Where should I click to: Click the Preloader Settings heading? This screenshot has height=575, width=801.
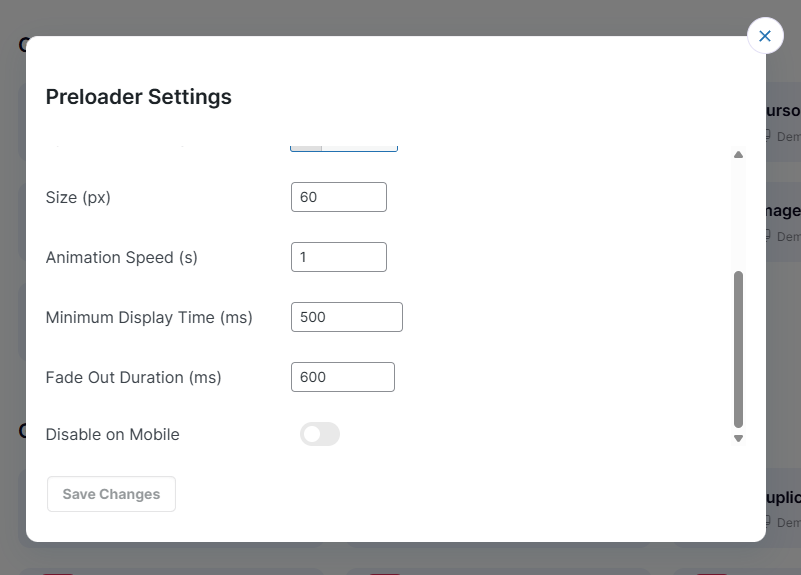(138, 97)
